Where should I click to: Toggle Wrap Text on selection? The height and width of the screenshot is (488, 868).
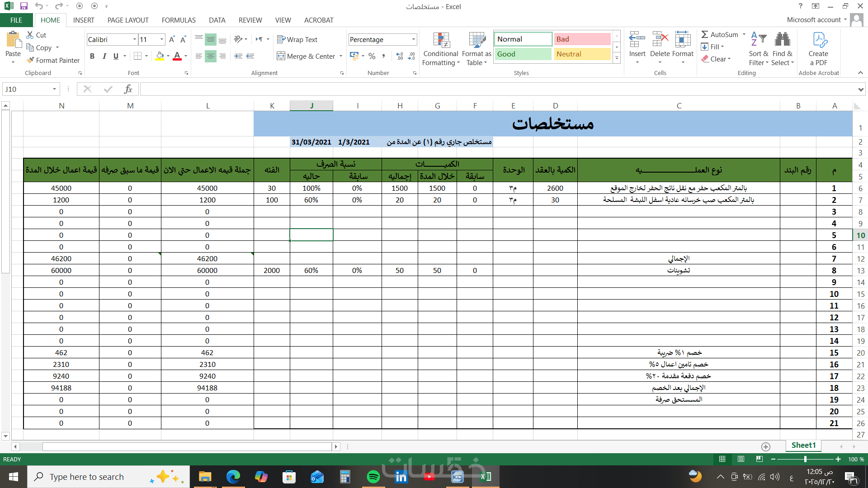click(297, 40)
